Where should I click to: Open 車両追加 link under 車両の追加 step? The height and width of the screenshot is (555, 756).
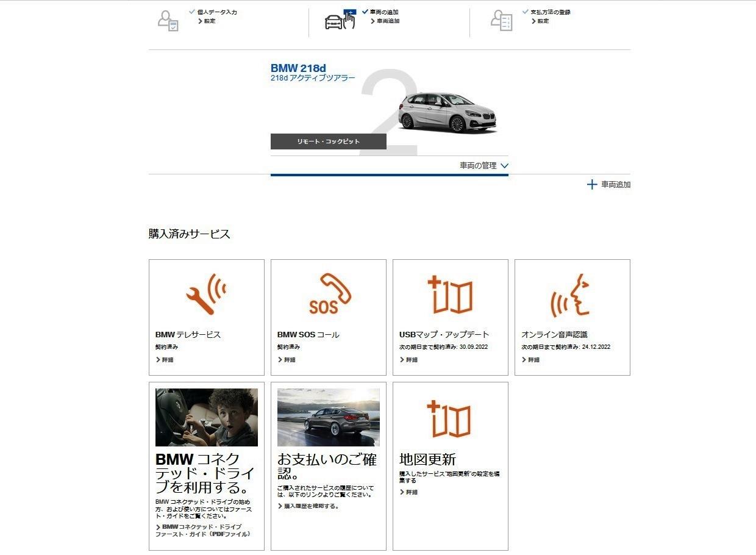tap(385, 21)
